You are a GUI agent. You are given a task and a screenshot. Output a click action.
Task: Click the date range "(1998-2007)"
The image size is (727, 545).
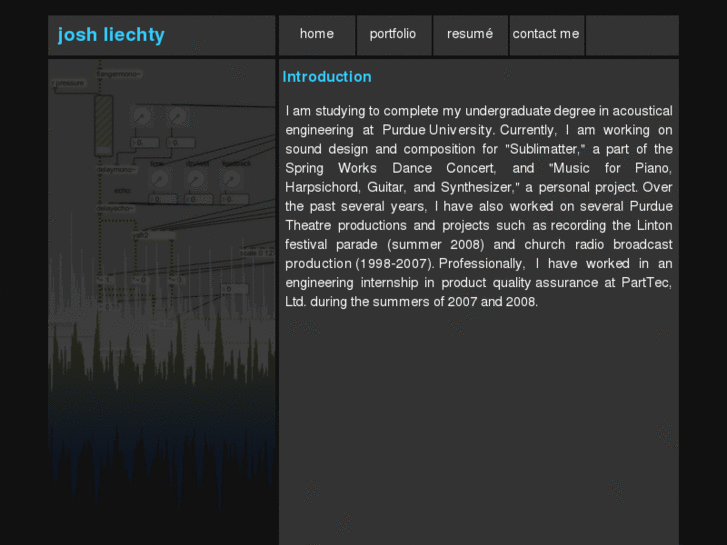coord(395,264)
